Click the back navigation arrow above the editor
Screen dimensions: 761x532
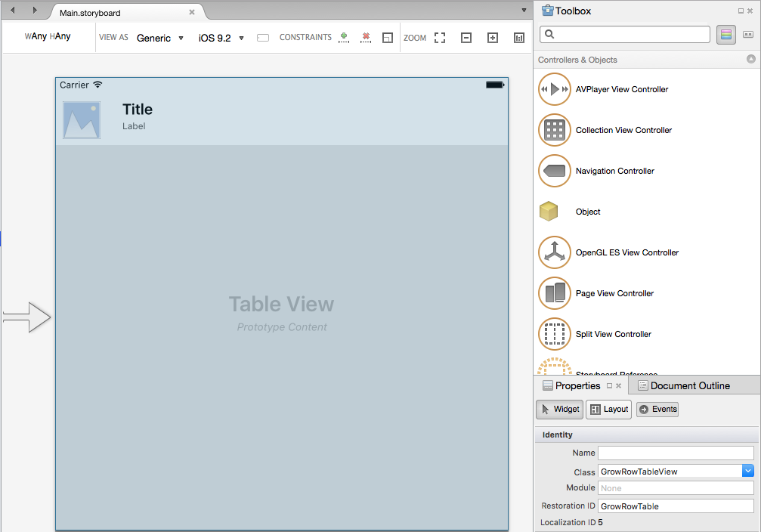[x=11, y=11]
